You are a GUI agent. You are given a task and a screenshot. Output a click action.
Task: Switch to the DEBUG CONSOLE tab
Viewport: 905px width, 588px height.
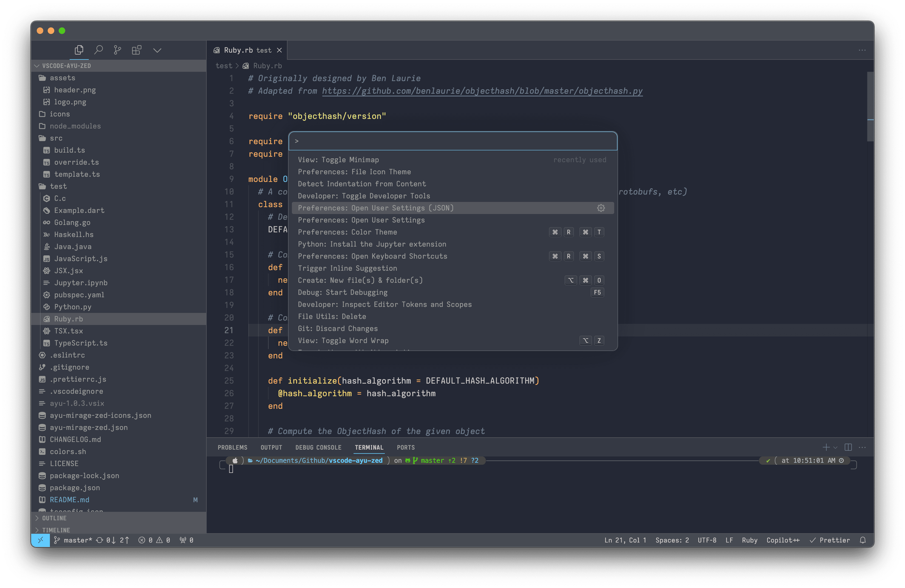(318, 447)
